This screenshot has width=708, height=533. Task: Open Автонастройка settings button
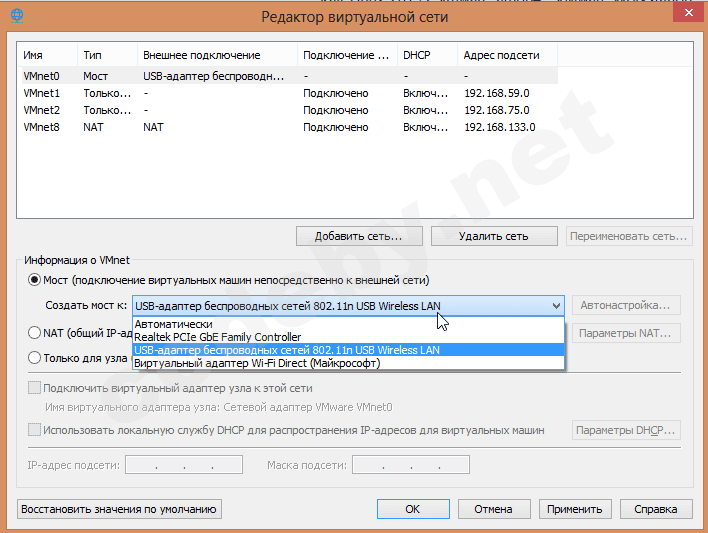626,305
